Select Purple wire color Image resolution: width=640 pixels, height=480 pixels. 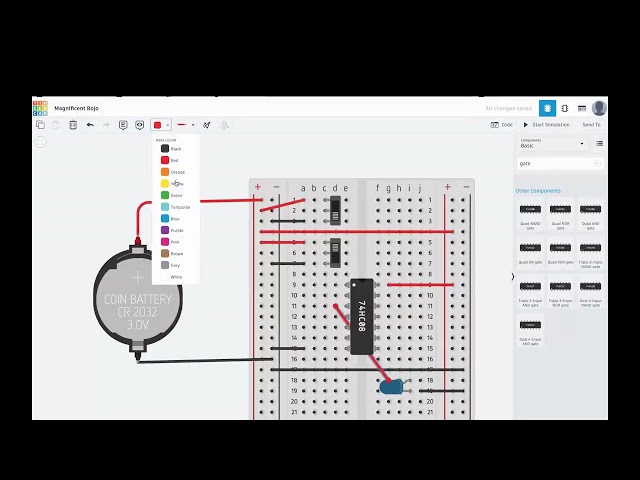172,230
